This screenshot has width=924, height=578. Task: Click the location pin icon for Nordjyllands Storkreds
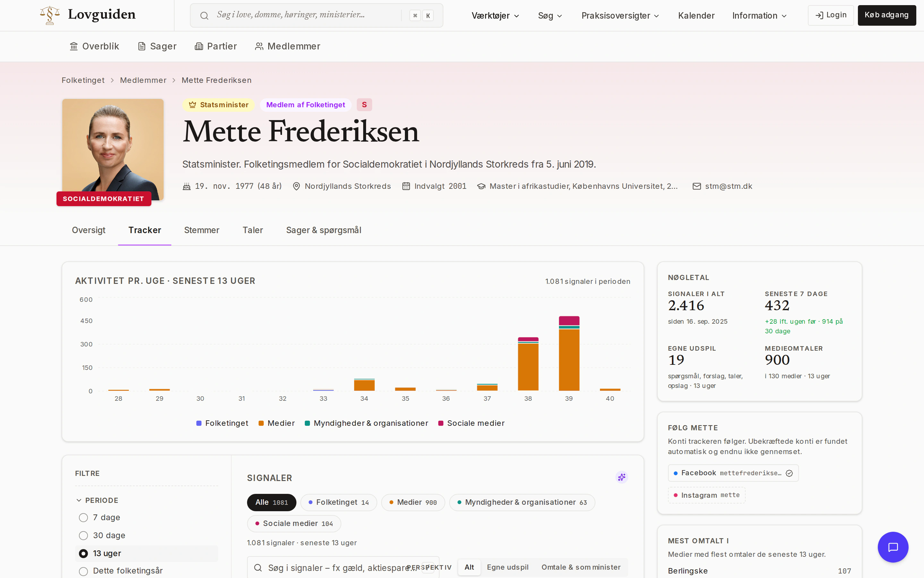[296, 186]
